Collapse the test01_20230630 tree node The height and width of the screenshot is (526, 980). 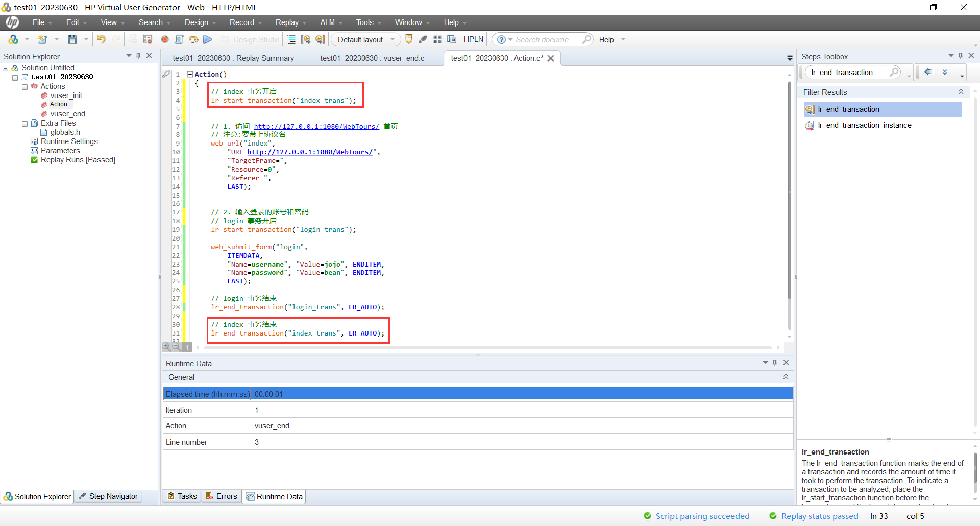pos(15,77)
